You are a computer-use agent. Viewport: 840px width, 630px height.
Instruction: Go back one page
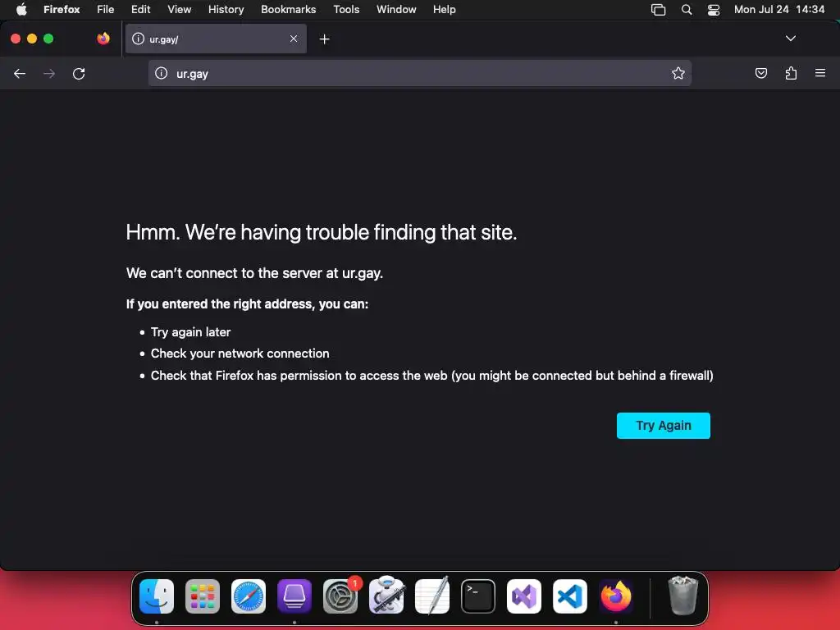pyautogui.click(x=20, y=73)
